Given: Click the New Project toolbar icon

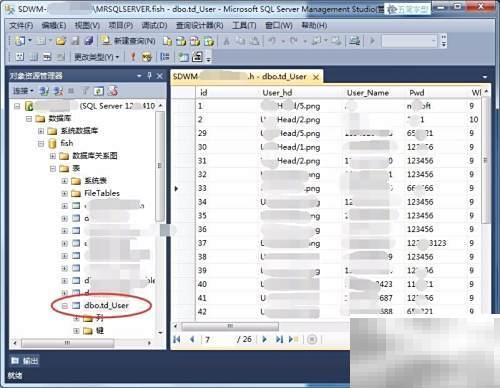Looking at the screenshot, I should [20, 41].
